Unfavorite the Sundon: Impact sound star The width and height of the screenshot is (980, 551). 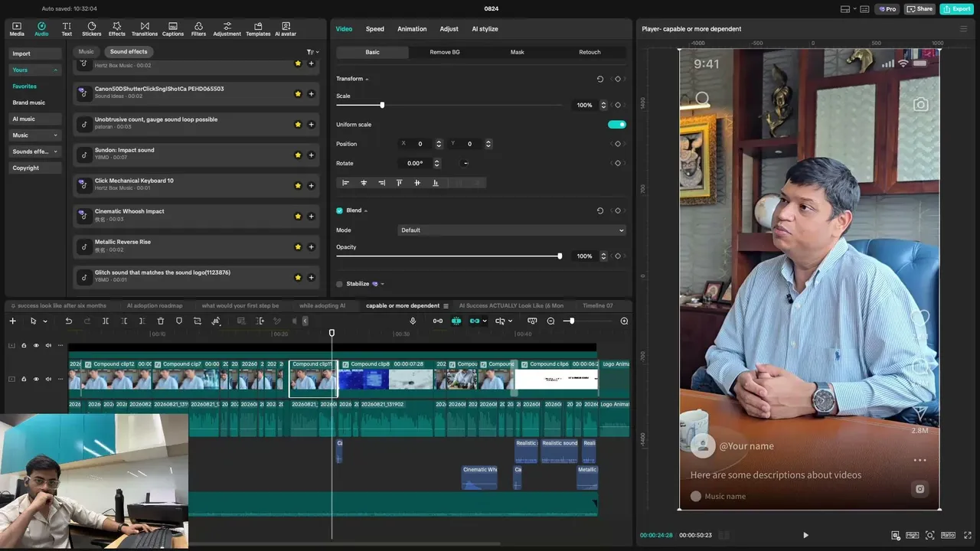298,155
